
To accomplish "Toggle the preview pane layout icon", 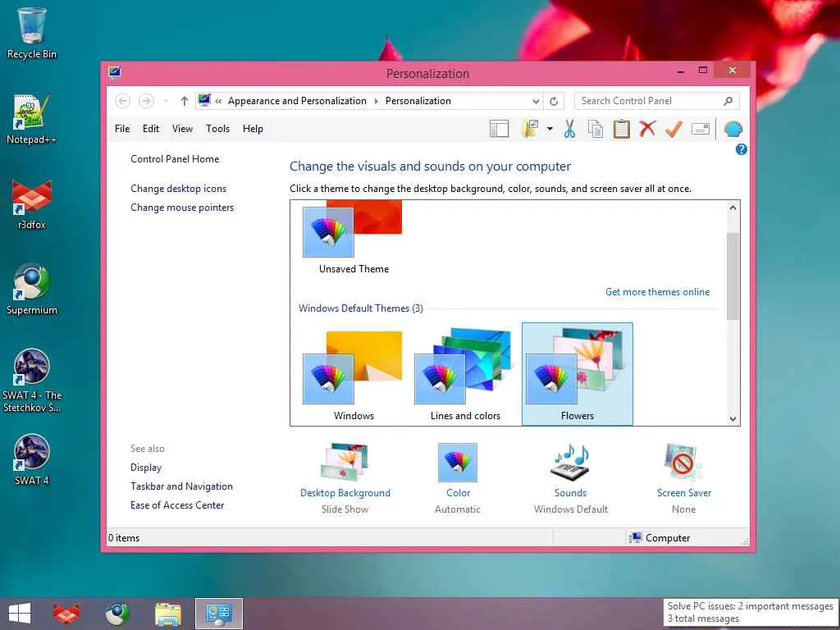I will click(x=499, y=129).
